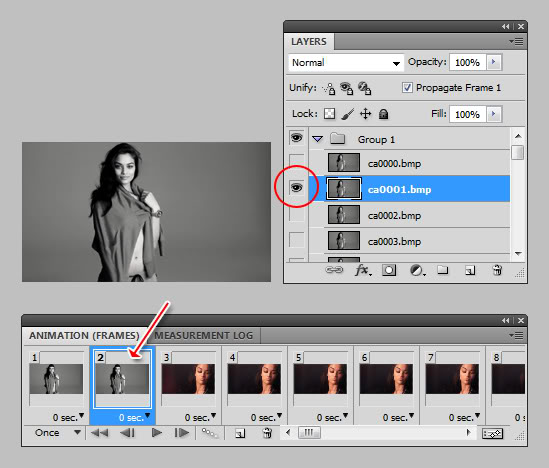Toggle Propagate Frame 1 checkbox

(407, 87)
